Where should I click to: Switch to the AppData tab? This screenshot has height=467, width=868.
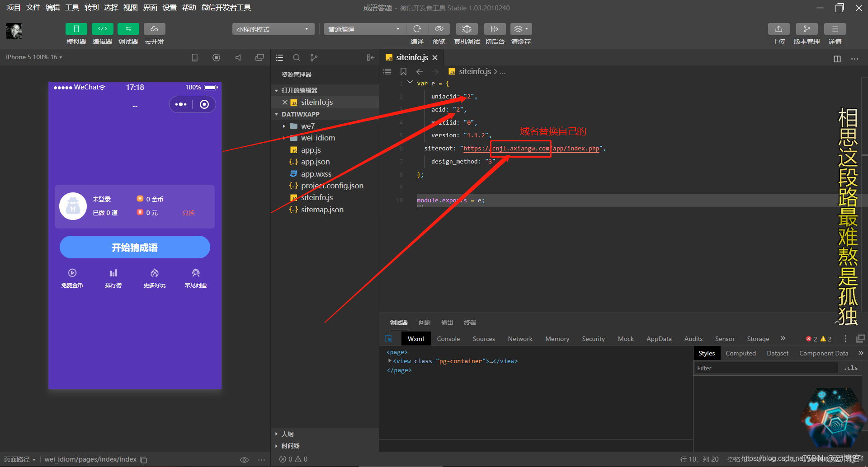click(659, 339)
